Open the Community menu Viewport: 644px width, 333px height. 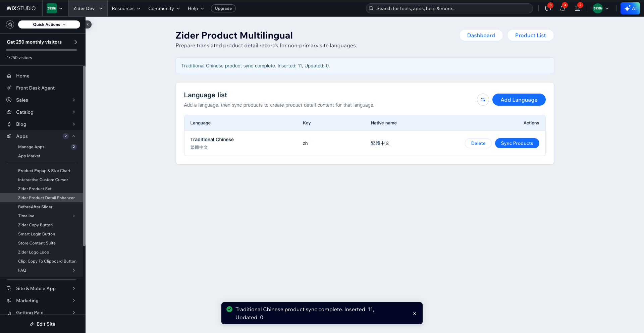164,8
